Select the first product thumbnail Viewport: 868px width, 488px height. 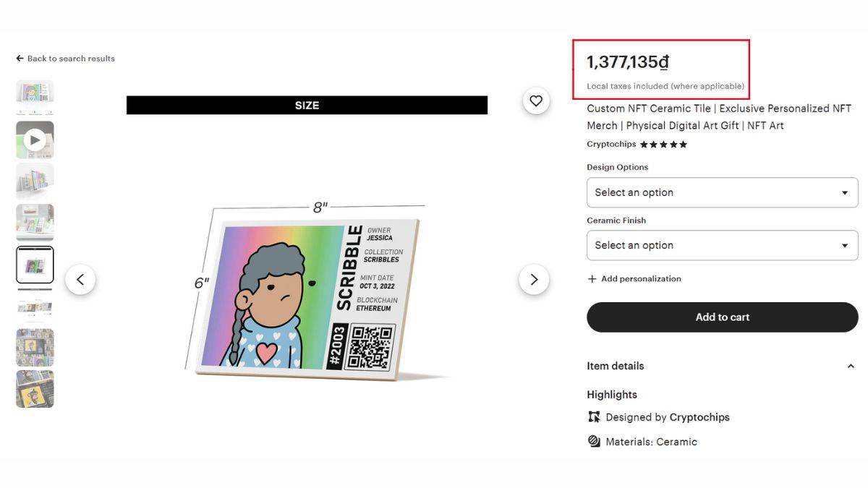(x=35, y=97)
